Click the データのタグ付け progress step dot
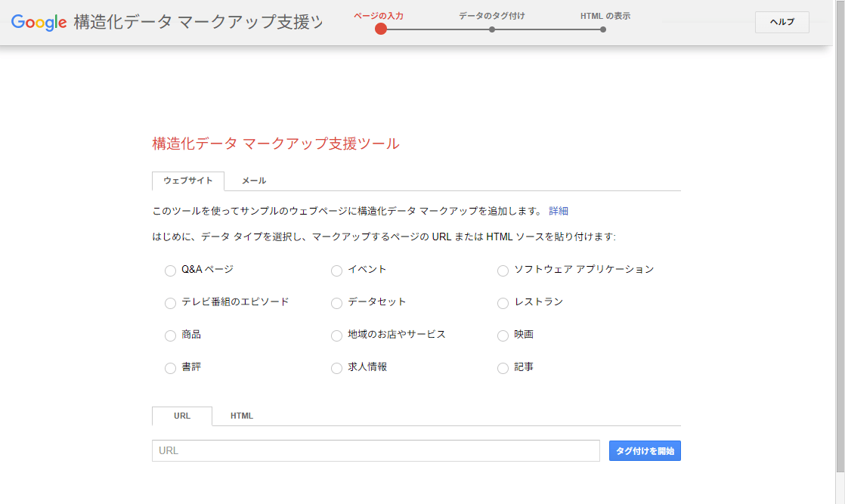845x504 pixels. pyautogui.click(x=492, y=29)
